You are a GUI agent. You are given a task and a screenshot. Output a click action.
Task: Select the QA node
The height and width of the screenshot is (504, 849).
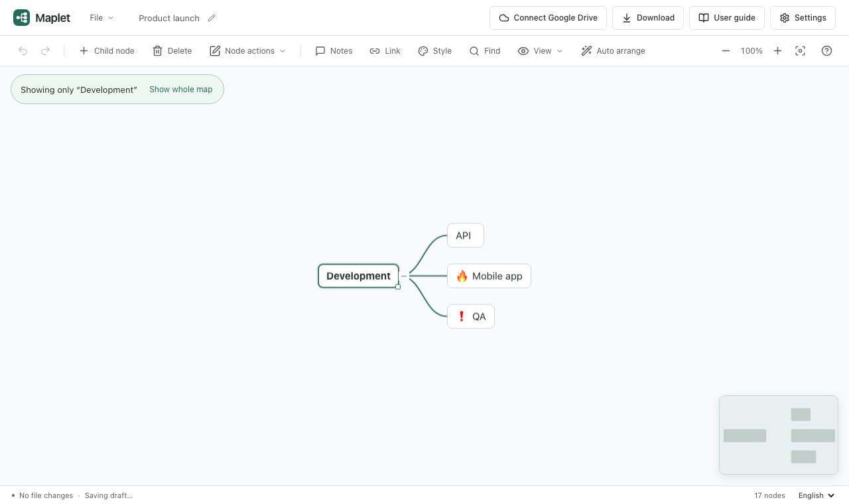tap(471, 316)
